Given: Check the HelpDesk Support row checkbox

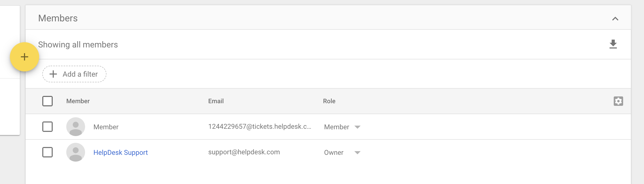Looking at the screenshot, I should (x=47, y=152).
